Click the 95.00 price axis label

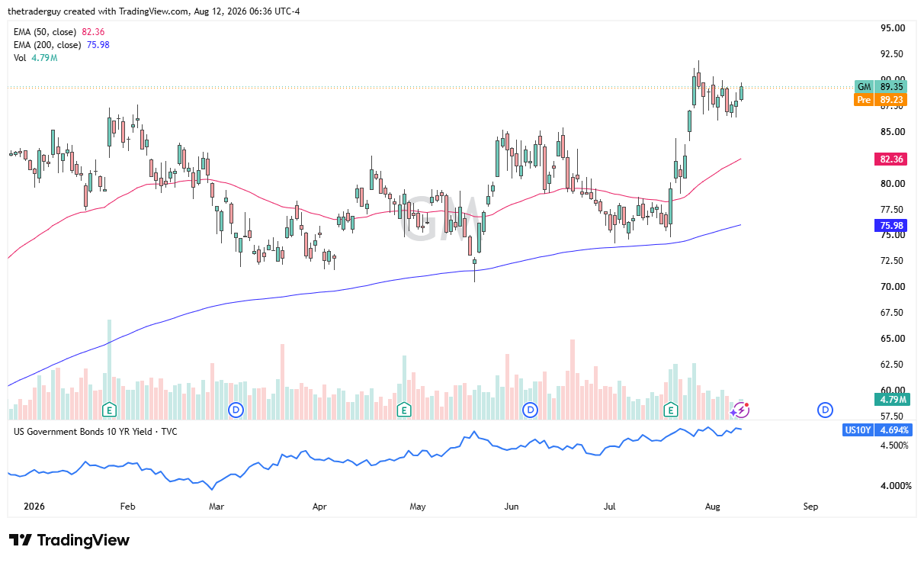pyautogui.click(x=892, y=28)
